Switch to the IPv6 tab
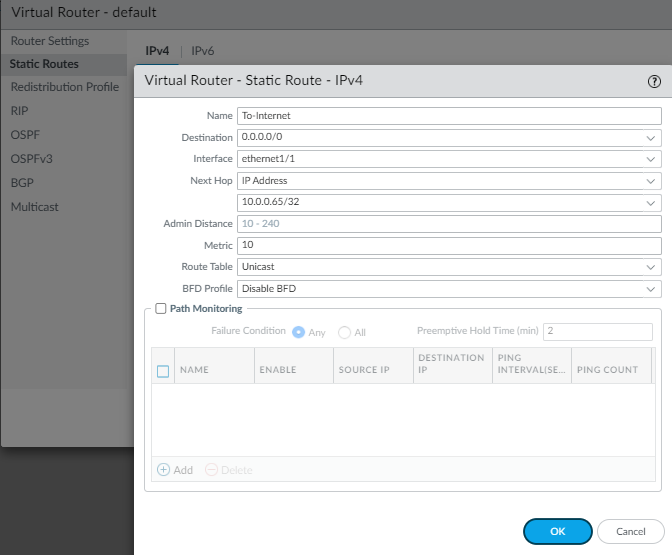 click(x=202, y=51)
